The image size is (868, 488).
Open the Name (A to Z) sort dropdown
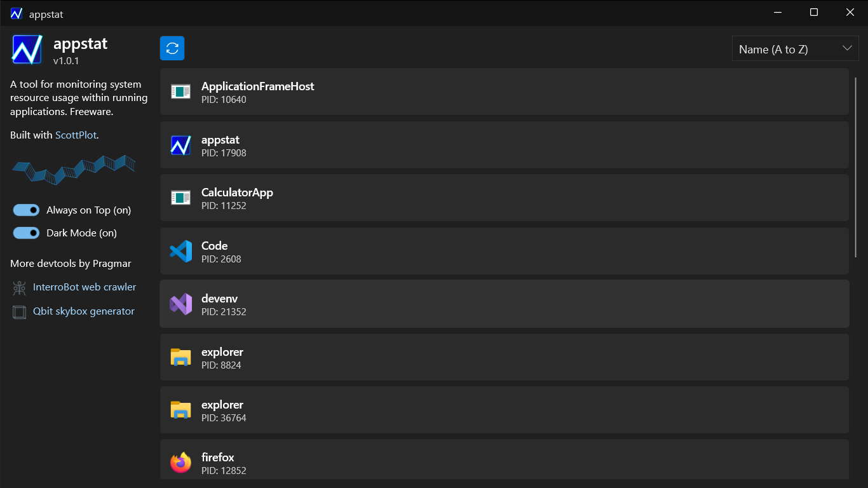coord(795,49)
